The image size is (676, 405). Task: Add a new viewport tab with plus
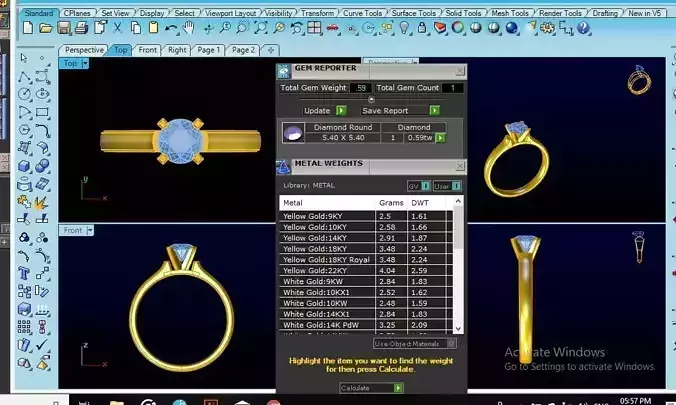coord(271,50)
